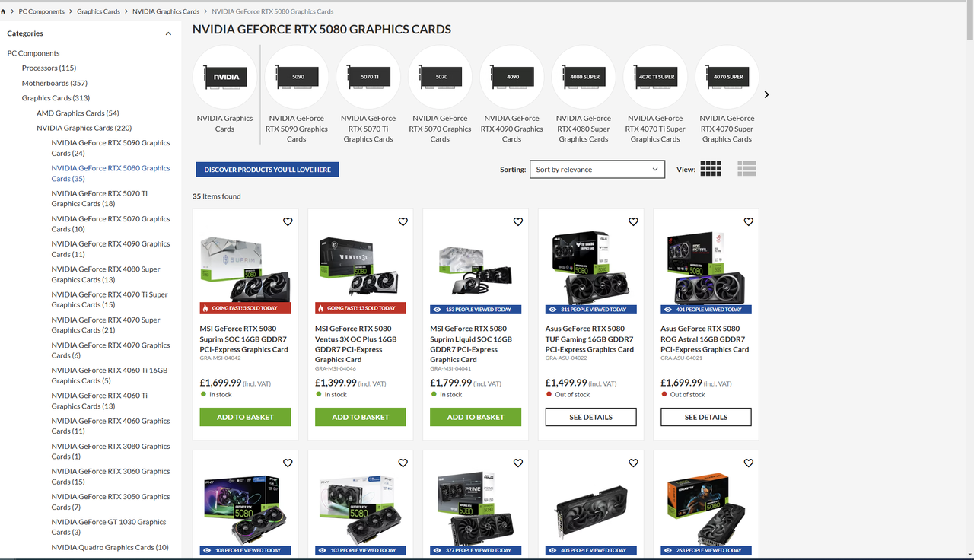This screenshot has height=560, width=974.
Task: Add MSI Suprim SOC to basket
Action: pos(245,417)
